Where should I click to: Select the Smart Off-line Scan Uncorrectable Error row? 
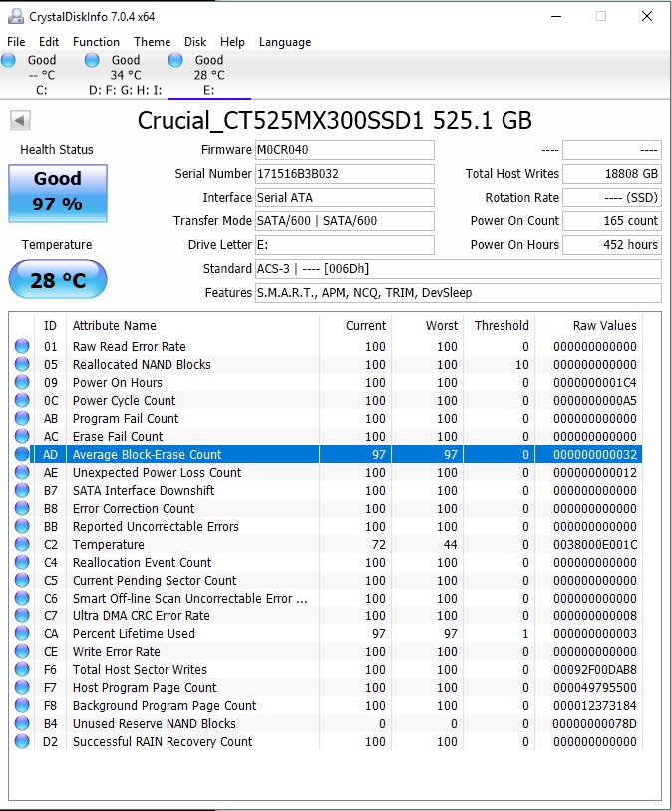point(326,598)
